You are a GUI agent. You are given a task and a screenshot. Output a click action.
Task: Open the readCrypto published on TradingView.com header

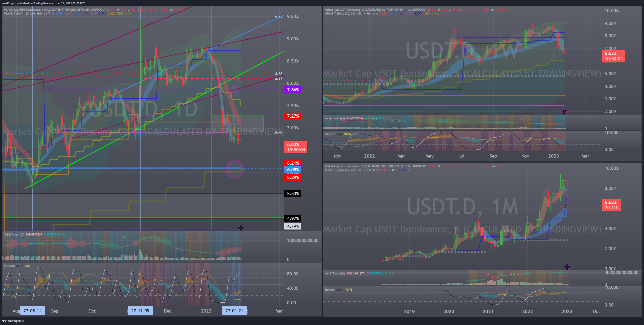point(44,3)
